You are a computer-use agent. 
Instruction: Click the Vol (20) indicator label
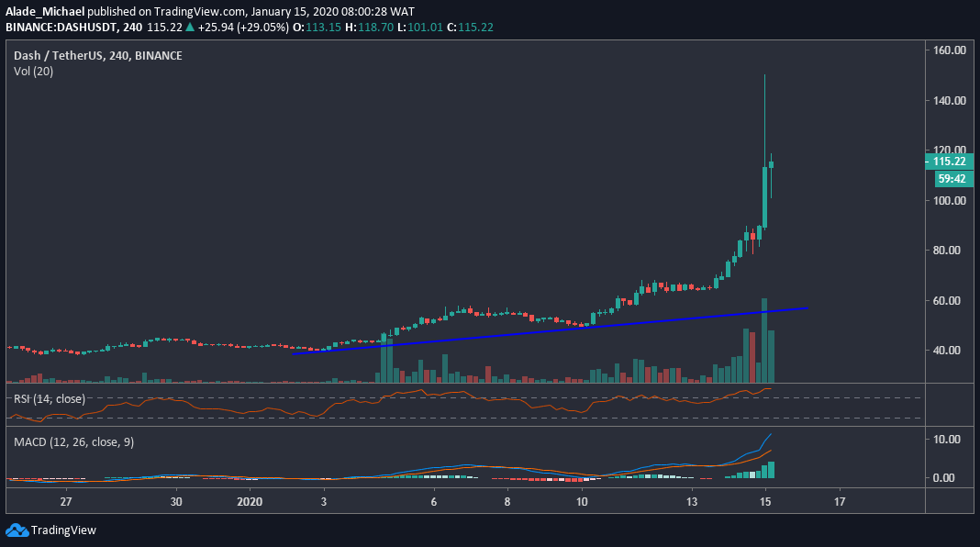[36, 71]
